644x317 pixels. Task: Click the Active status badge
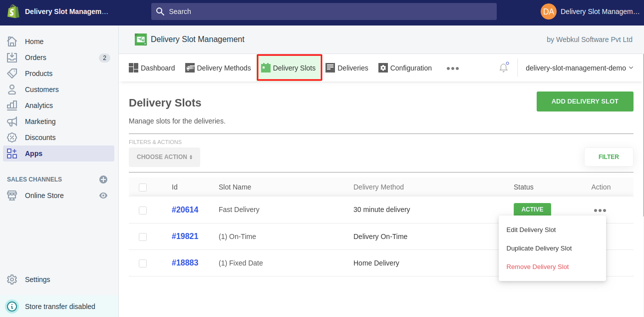pyautogui.click(x=532, y=209)
